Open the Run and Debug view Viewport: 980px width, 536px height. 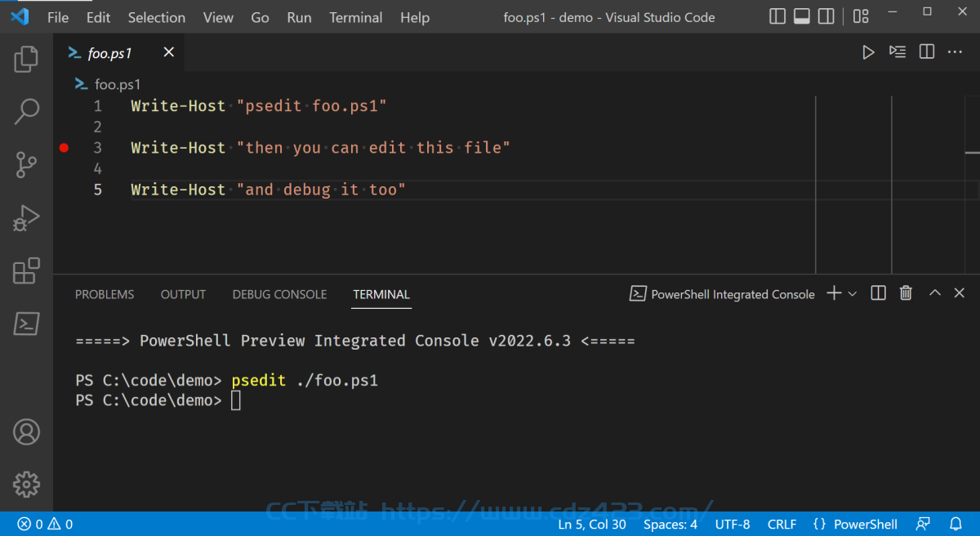[x=26, y=217]
